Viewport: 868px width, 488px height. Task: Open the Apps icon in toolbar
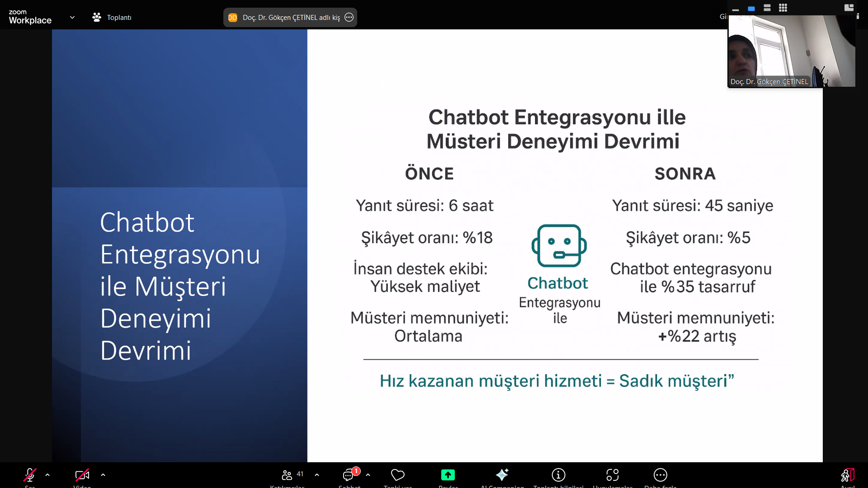tap(612, 475)
